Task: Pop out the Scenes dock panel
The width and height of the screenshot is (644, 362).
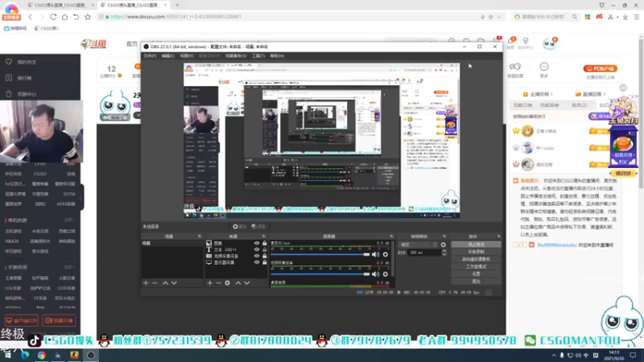Action: tap(200, 237)
